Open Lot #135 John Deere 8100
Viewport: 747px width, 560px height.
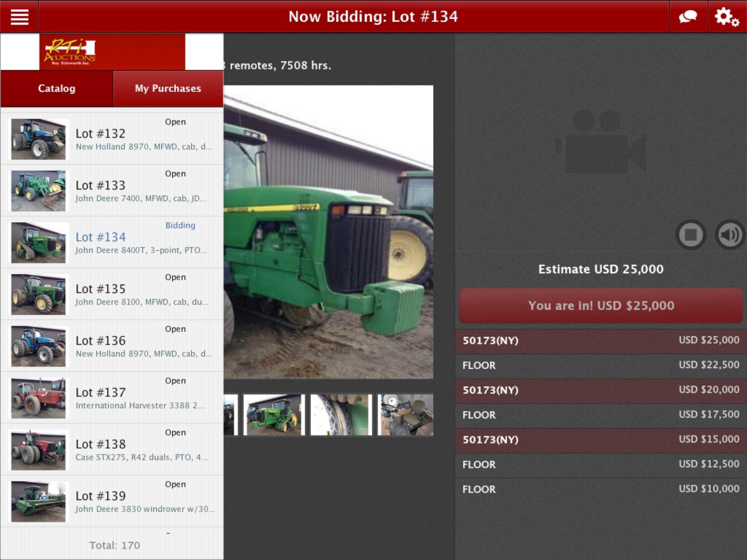[112, 294]
